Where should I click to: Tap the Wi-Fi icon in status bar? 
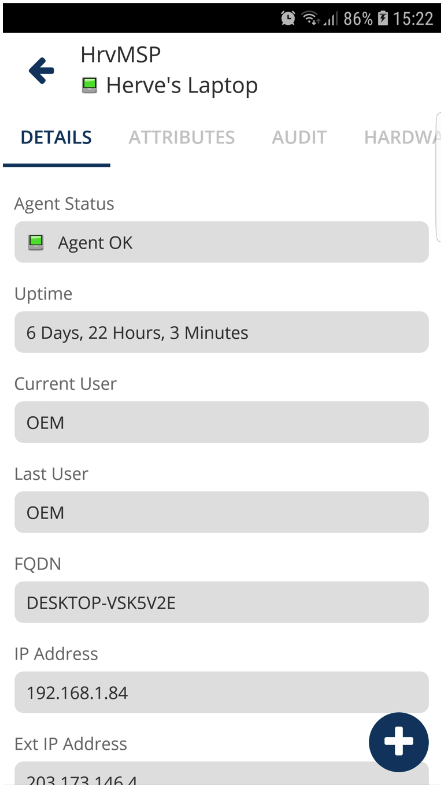pyautogui.click(x=311, y=19)
